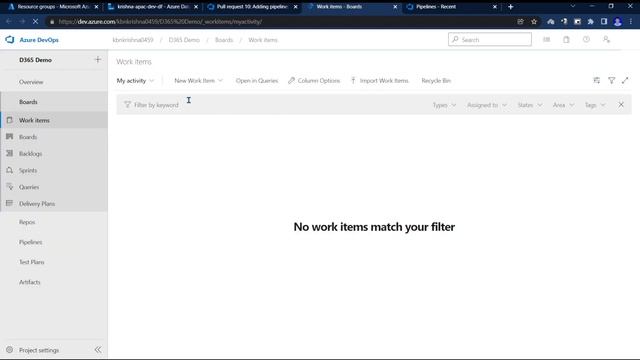Click Boards breadcrumb link
The width and height of the screenshot is (640, 360).
click(224, 40)
